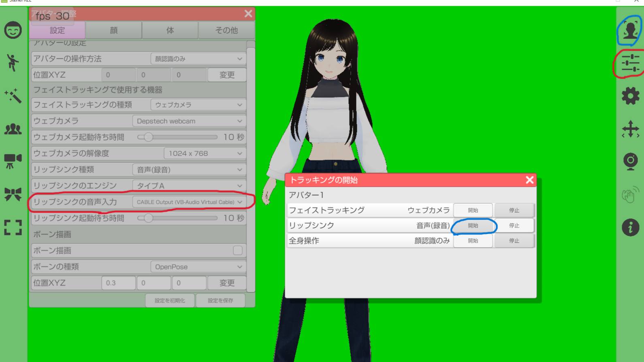Adjust リップシンク起動待ち時間 slider handle

click(148, 218)
